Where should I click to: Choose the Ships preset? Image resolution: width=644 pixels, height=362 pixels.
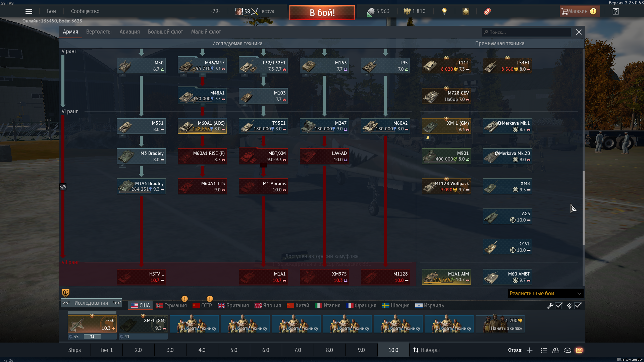click(x=74, y=350)
